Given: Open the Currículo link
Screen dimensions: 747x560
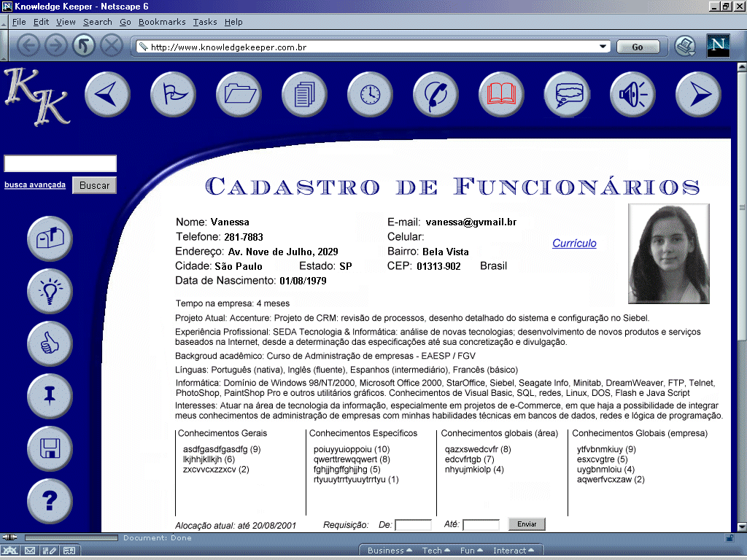Looking at the screenshot, I should (574, 244).
